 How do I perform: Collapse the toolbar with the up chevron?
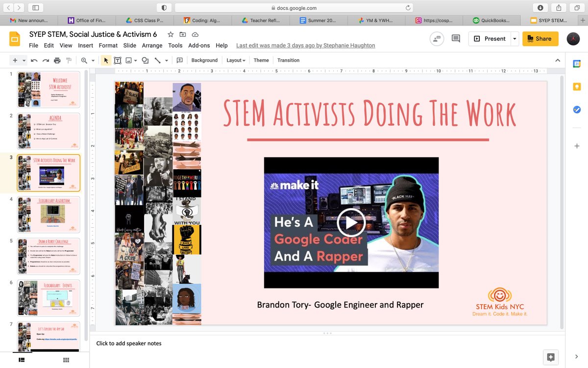point(558,60)
